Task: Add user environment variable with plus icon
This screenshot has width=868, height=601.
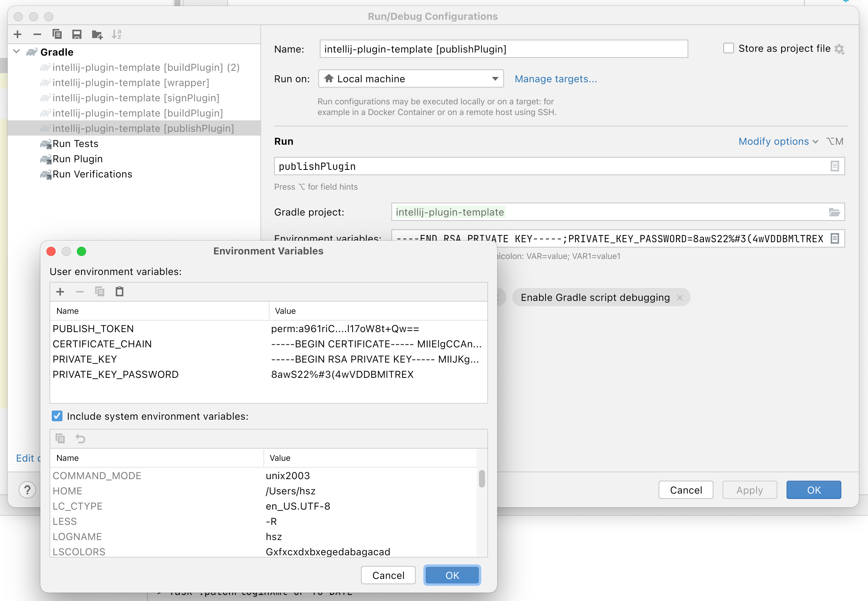Action: tap(60, 292)
